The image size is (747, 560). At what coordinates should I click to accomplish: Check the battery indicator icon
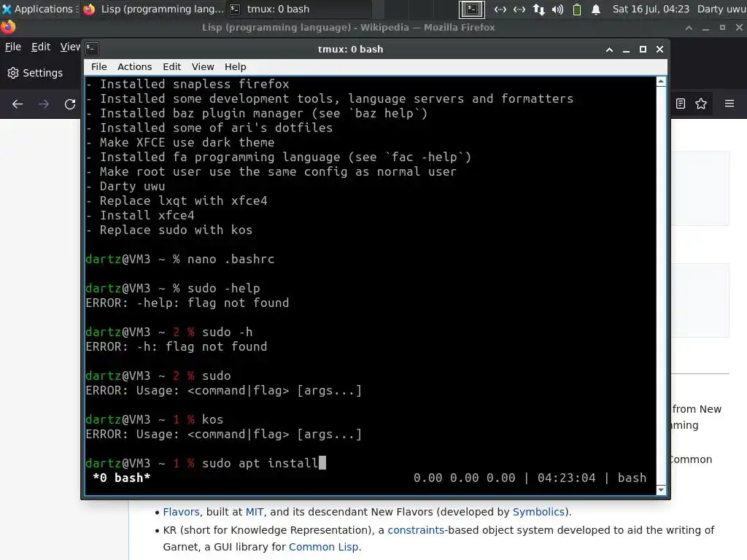[x=577, y=9]
